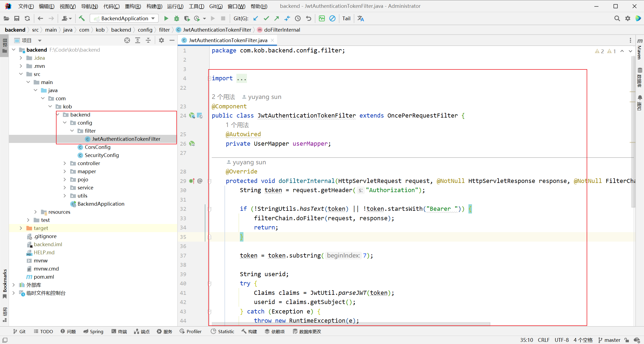Click the Build hammer icon

pos(82,18)
